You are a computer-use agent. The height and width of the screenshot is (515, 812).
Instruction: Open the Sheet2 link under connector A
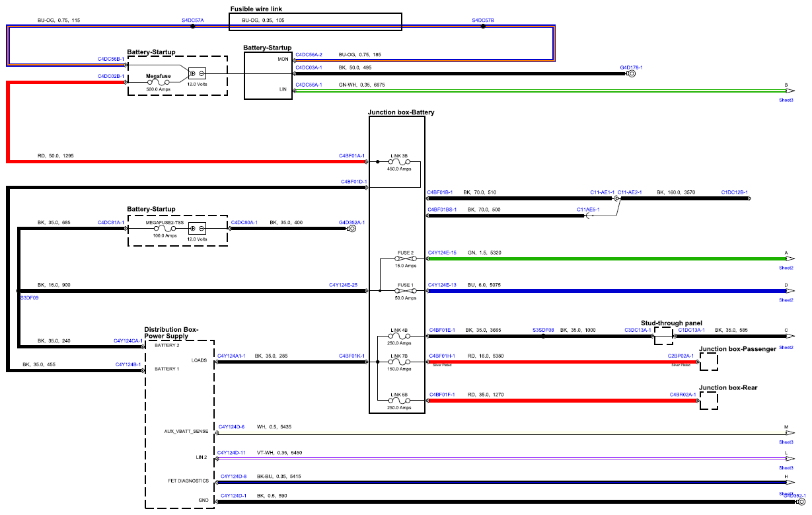(x=786, y=268)
